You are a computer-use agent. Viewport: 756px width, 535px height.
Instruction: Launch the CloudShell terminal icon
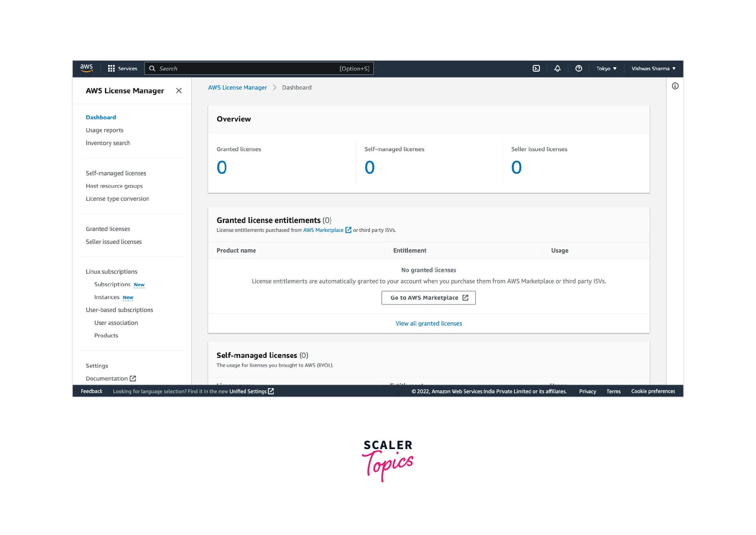click(536, 69)
